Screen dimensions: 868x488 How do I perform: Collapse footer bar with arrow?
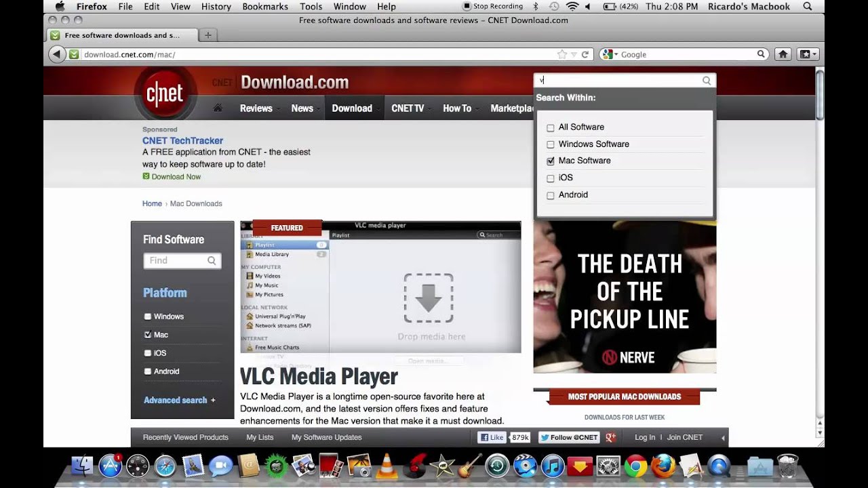pos(723,438)
